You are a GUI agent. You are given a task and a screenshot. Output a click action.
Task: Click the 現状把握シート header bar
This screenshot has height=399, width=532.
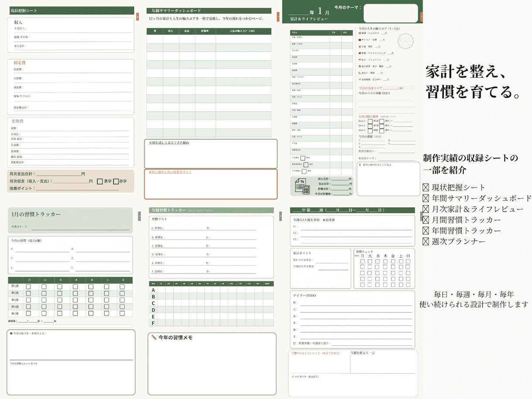pos(72,10)
